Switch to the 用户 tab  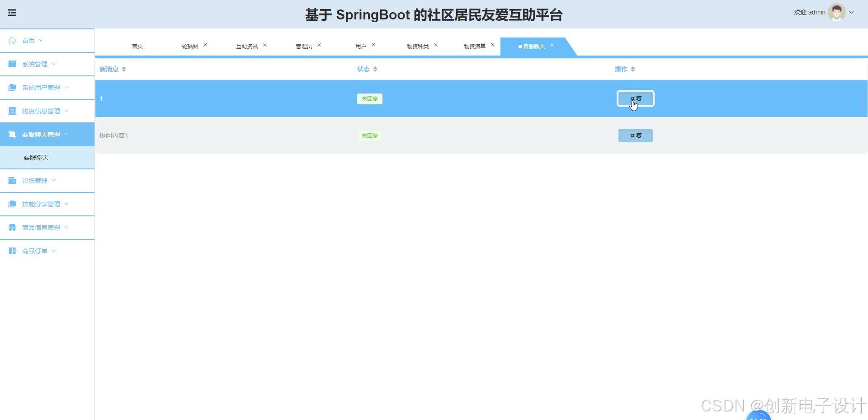click(x=361, y=46)
